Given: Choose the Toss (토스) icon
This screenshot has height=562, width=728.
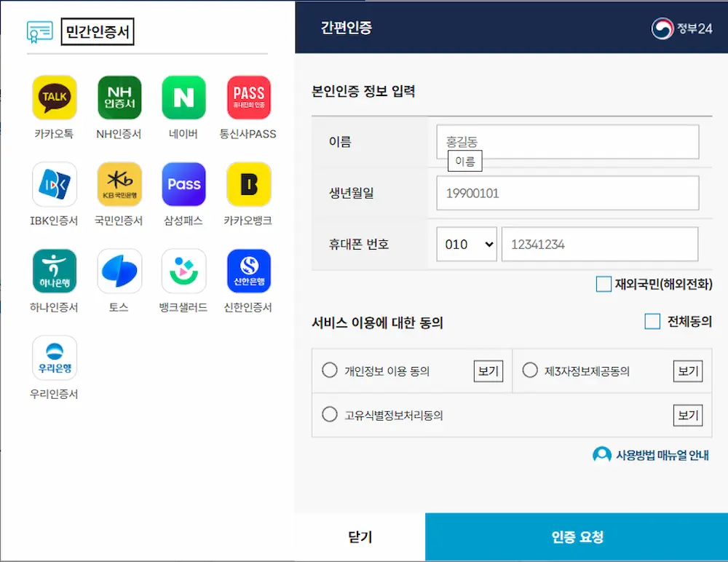Looking at the screenshot, I should pyautogui.click(x=119, y=271).
